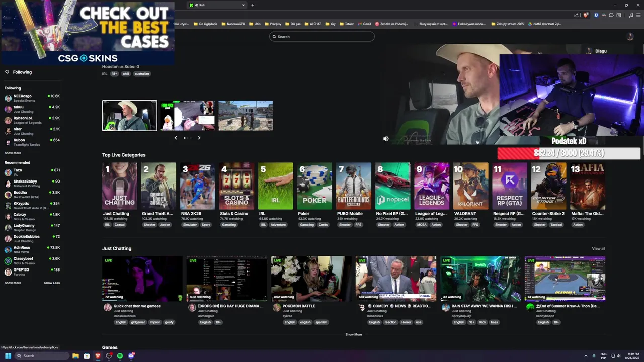Mute the Kick tab via speaker icon
This screenshot has height=362, width=644.
pyautogui.click(x=196, y=5)
